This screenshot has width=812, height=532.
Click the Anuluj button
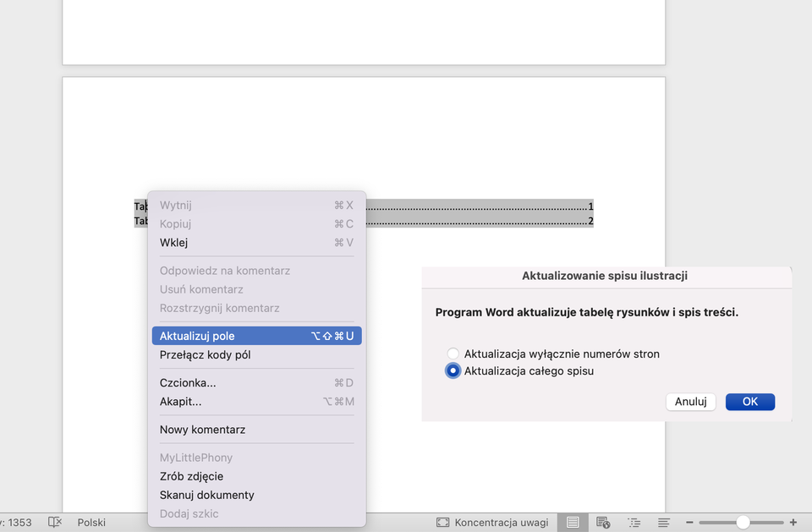[690, 402]
